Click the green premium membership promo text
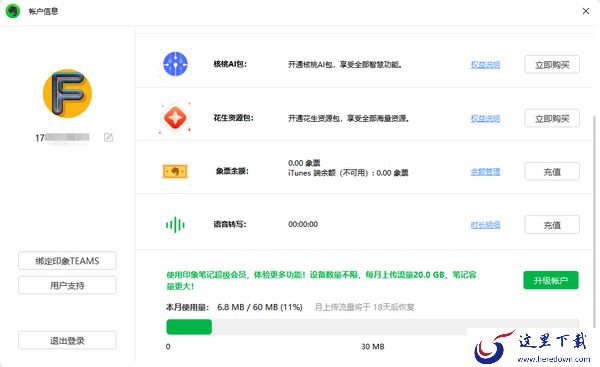Screen dimensions: 600x367 coord(321,280)
